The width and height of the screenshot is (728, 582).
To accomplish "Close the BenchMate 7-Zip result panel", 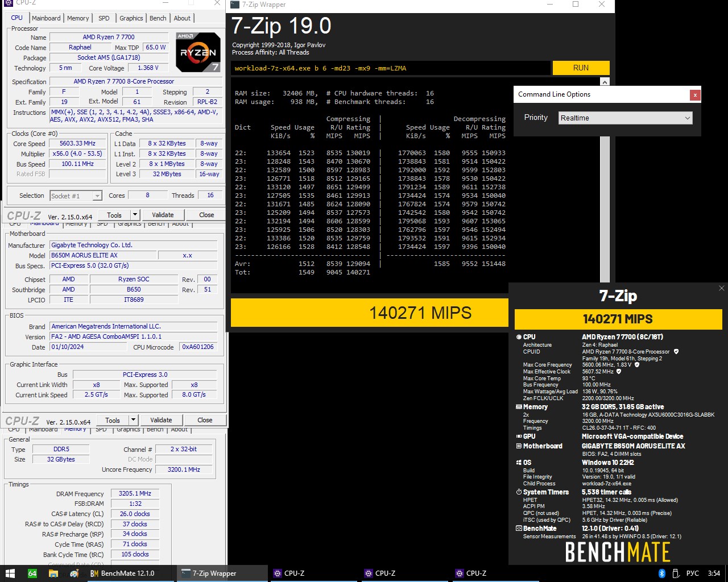I will click(722, 289).
